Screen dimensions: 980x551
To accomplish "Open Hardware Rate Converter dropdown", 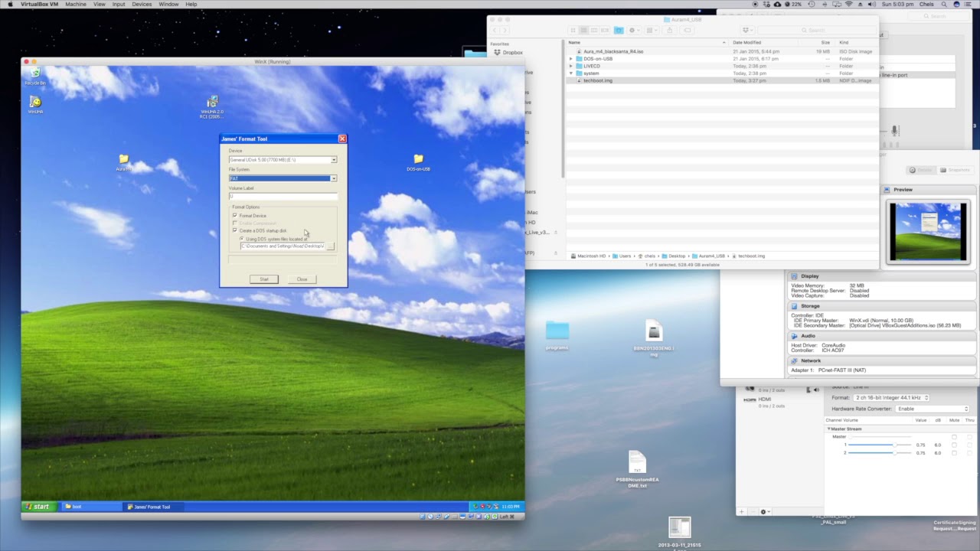I will point(933,409).
